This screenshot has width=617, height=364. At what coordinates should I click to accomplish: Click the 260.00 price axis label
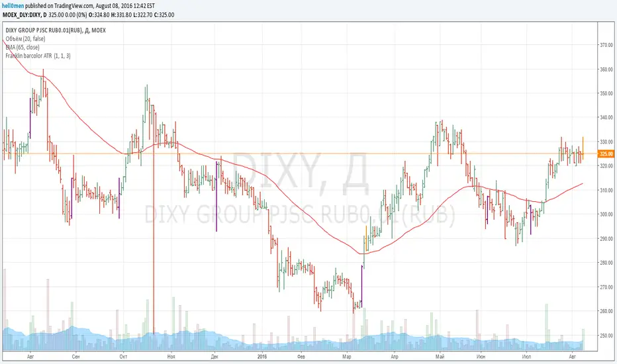[606, 311]
